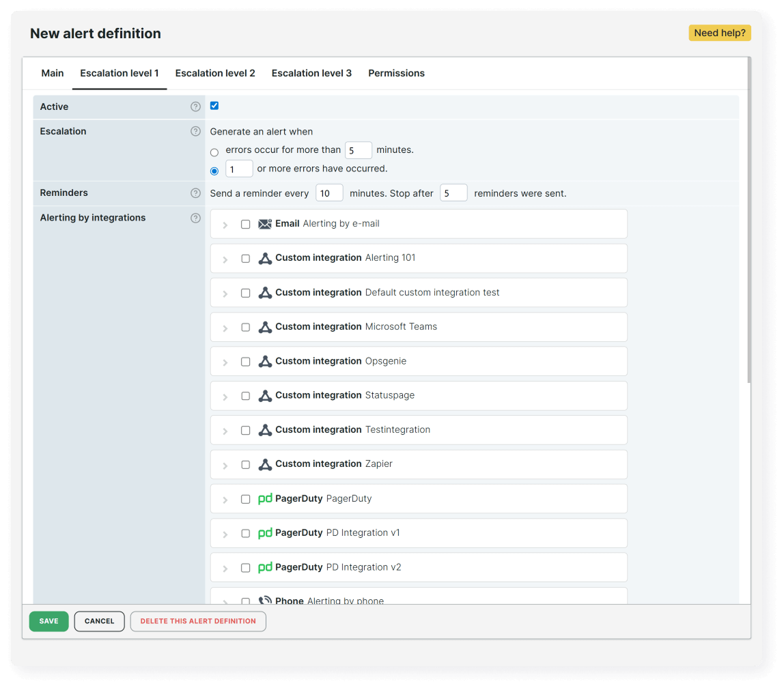Click the Phone alerting icon
This screenshot has height=688, width=784.
266,599
